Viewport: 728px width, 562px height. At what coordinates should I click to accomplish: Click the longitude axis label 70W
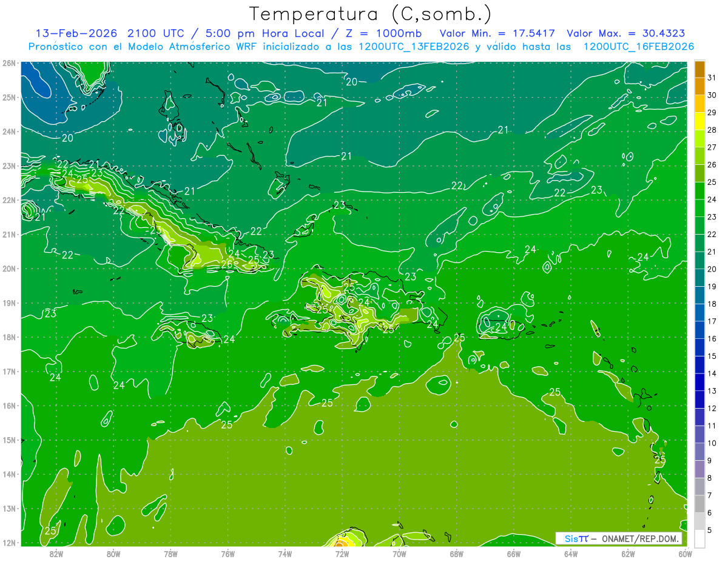coord(399,554)
